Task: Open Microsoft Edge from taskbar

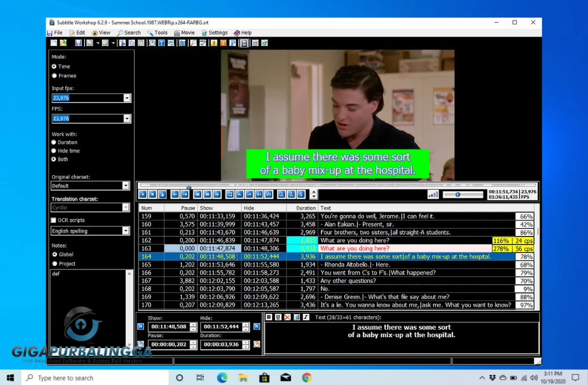Action: 222,378
